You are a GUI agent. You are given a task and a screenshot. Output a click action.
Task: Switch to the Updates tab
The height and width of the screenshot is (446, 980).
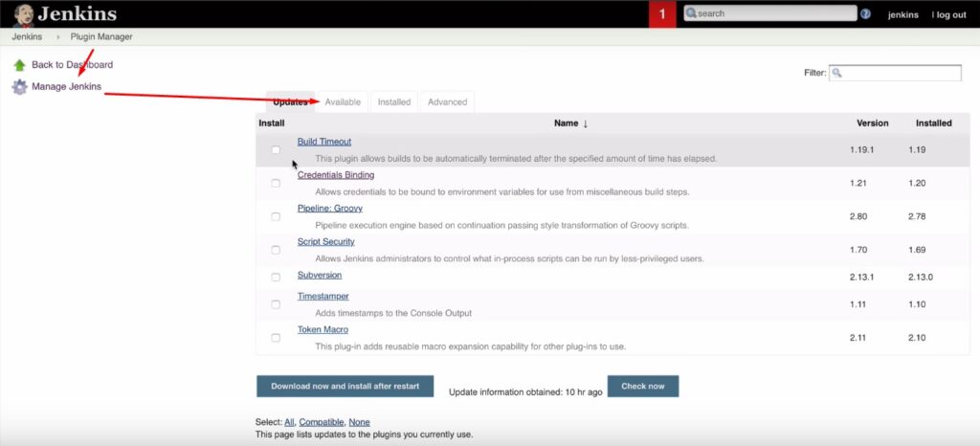(291, 101)
